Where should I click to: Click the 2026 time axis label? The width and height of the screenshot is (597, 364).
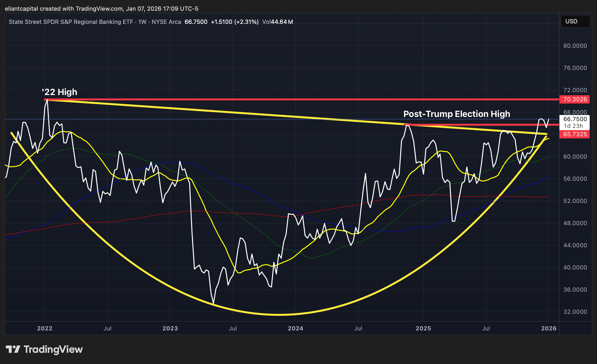(549, 328)
